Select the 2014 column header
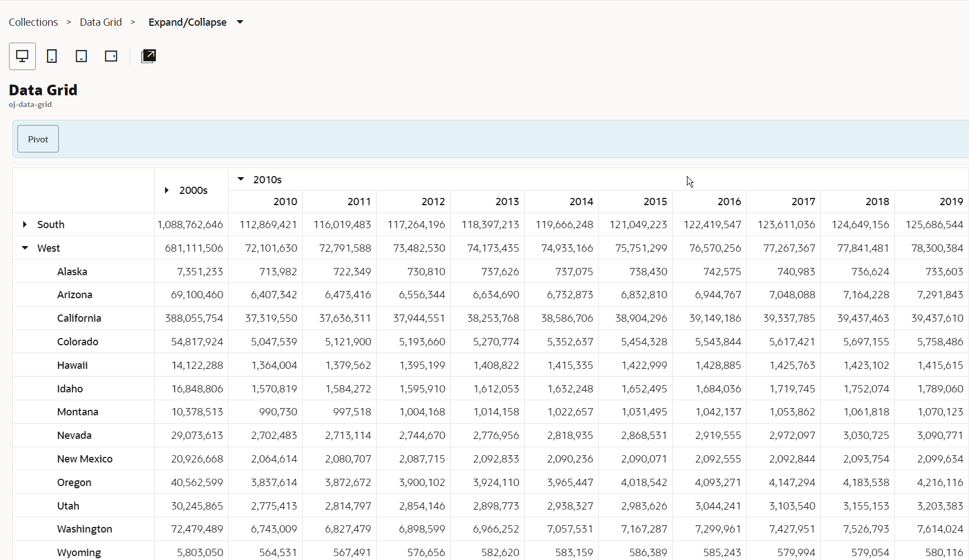This screenshot has height=560, width=969. point(562,201)
